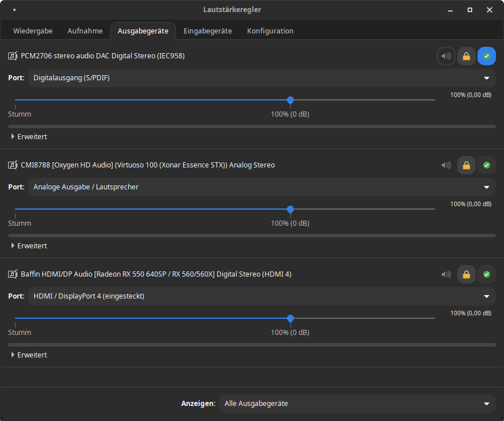The image size is (504, 421).
Task: Click the Anzeigen label
Action: [x=199, y=403]
